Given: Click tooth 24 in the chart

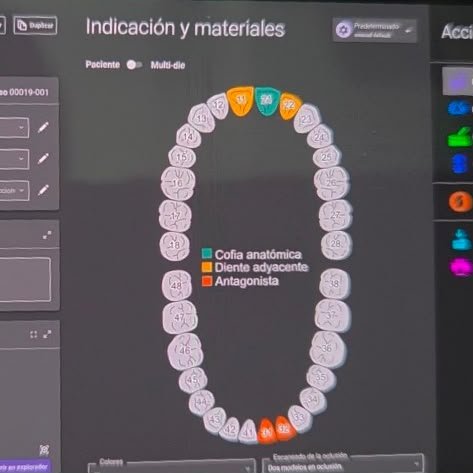Looking at the screenshot, I should click(320, 137).
